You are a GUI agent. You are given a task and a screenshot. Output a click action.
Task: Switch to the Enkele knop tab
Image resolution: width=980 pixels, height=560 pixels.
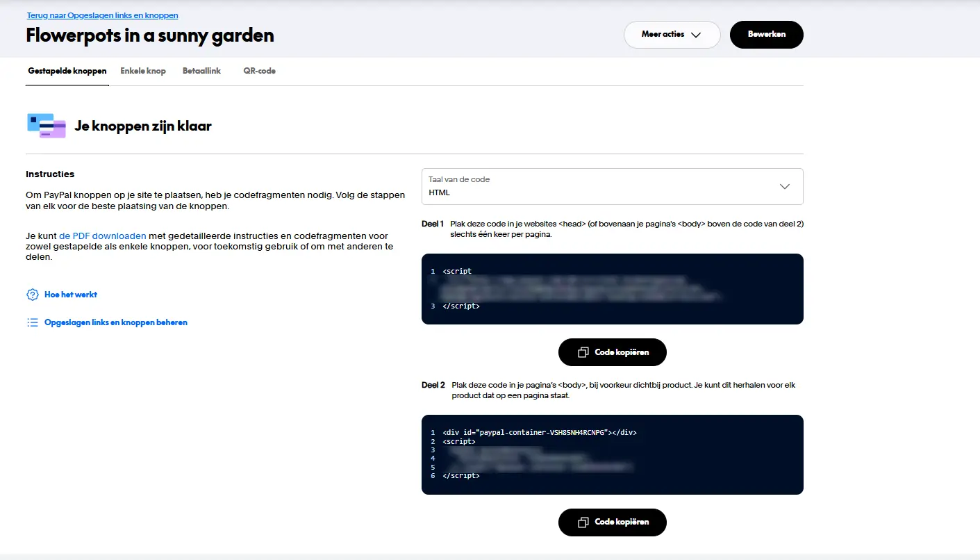(x=143, y=71)
